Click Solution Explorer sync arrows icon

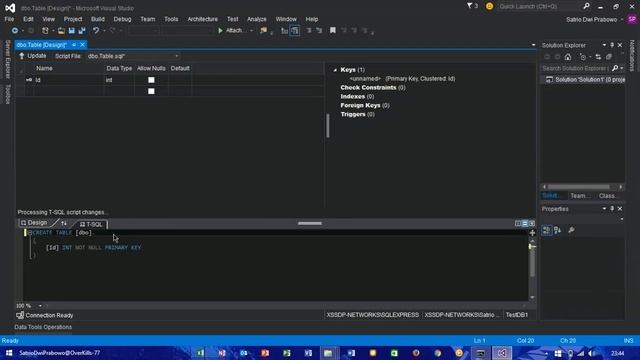pyautogui.click(x=598, y=57)
